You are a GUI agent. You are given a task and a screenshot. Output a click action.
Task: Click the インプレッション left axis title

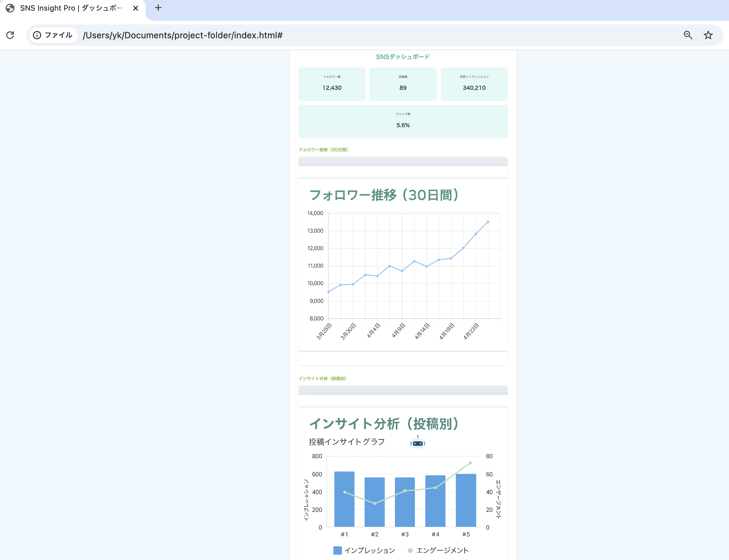point(306,500)
